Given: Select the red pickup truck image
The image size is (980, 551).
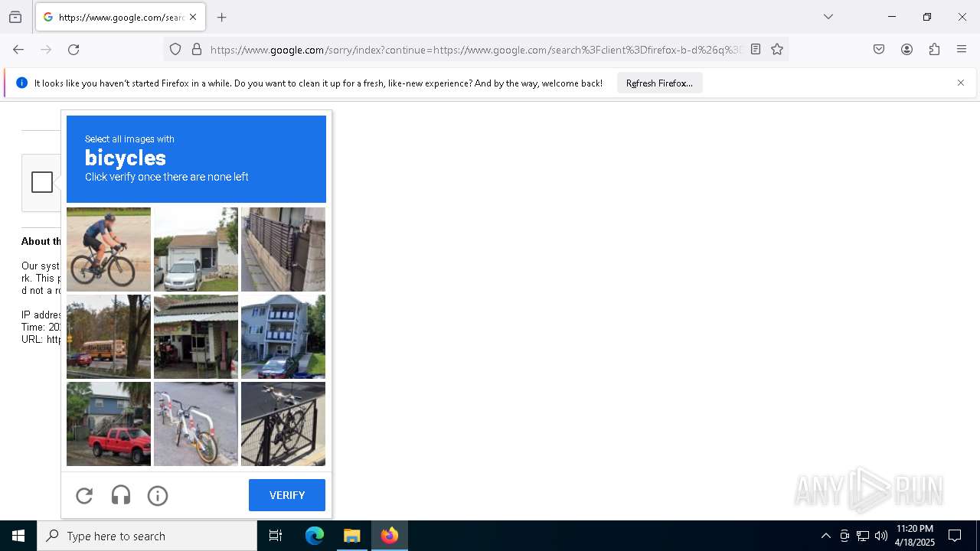Looking at the screenshot, I should [109, 424].
